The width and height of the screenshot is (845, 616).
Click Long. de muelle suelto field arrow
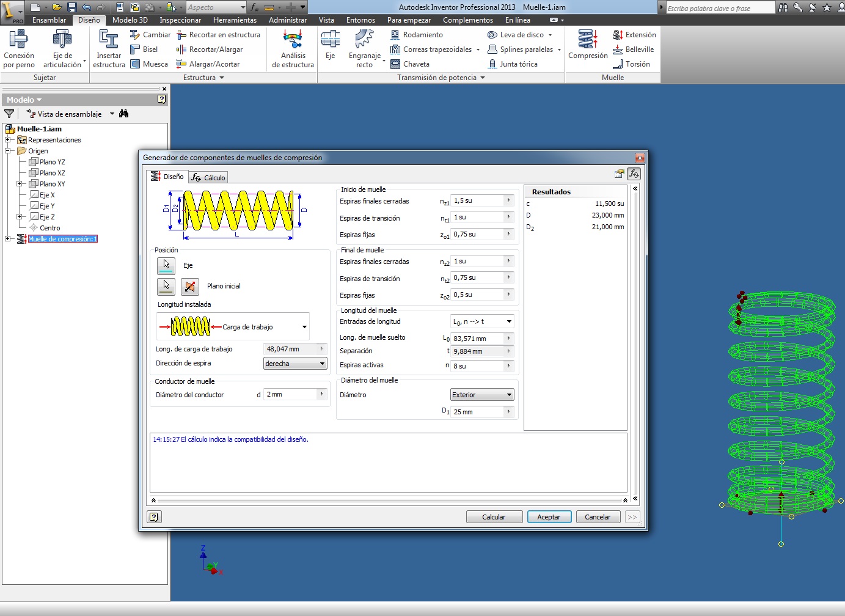508,338
